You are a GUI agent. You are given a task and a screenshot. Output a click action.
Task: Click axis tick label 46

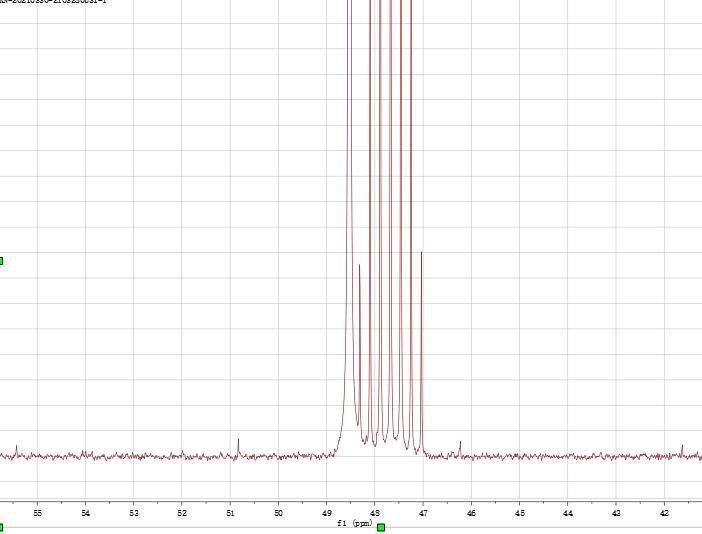coord(471,513)
